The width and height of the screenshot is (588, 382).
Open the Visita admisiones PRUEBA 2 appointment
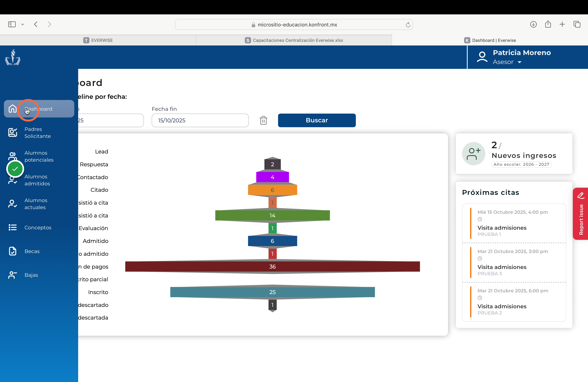[x=514, y=302]
